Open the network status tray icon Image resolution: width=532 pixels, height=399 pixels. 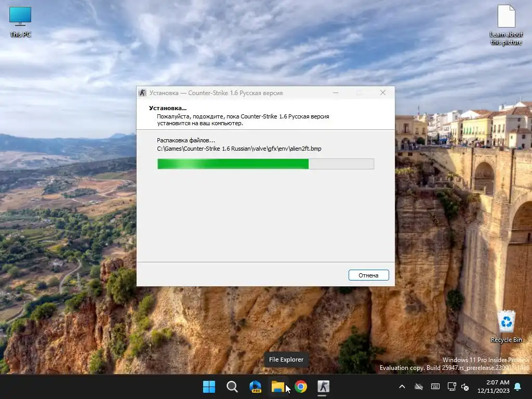451,387
